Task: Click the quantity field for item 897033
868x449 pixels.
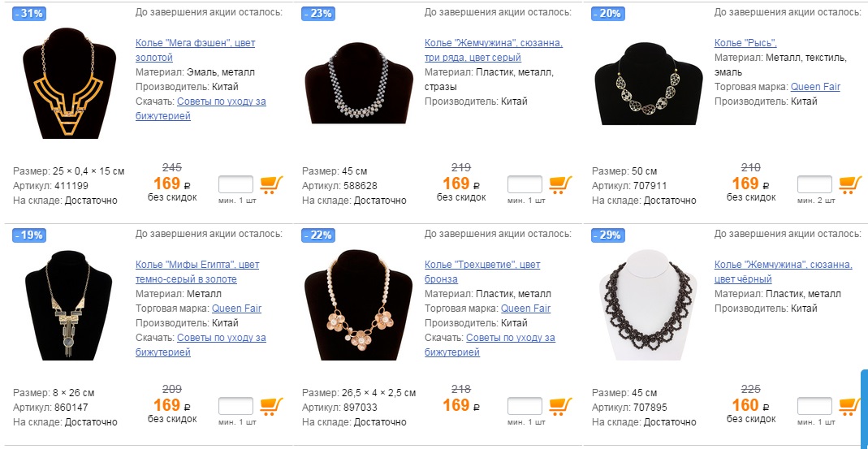Action: [x=525, y=406]
